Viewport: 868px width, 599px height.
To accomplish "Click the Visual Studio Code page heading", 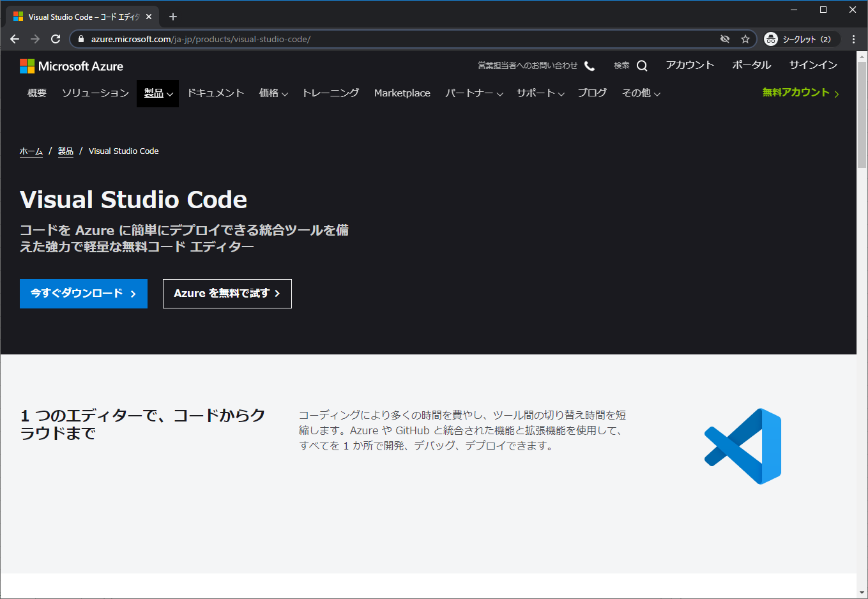I will pos(133,200).
